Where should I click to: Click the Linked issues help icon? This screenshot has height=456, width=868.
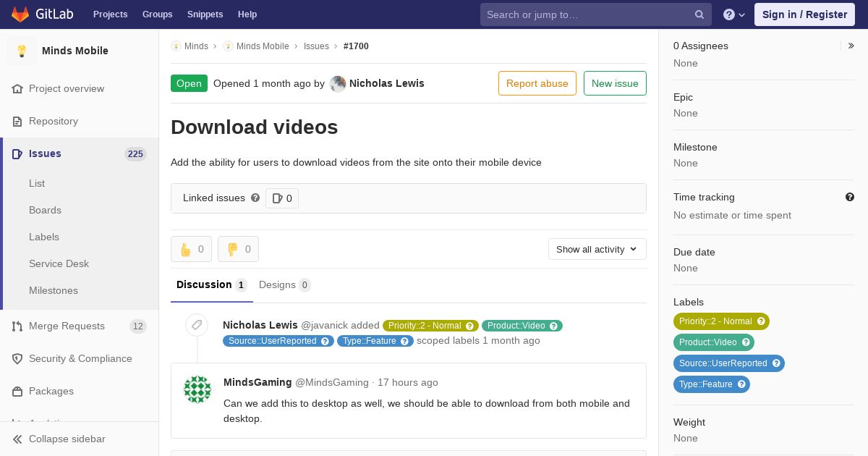(x=255, y=198)
